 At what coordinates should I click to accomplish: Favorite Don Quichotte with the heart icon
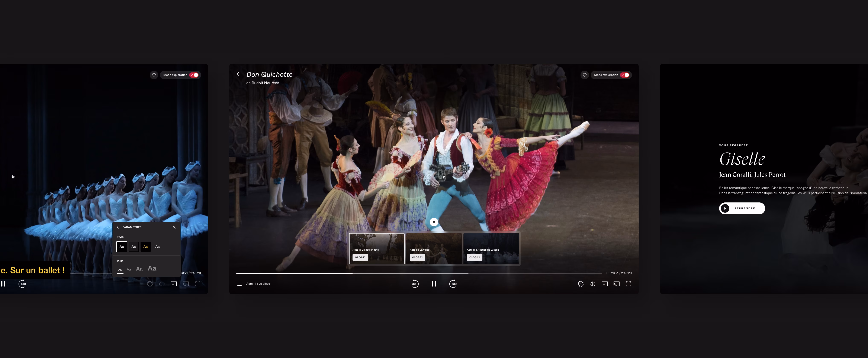[585, 75]
